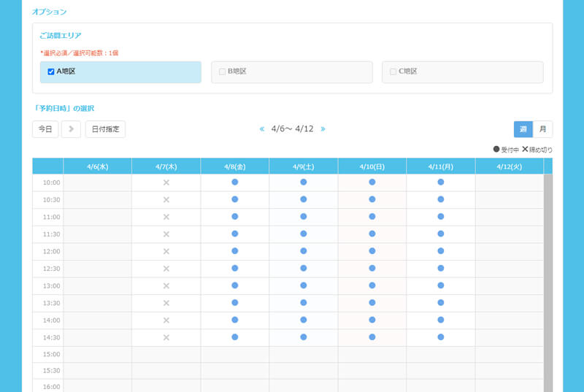Book the 4/11 14:30 available slot
The height and width of the screenshot is (392, 584).
441,337
